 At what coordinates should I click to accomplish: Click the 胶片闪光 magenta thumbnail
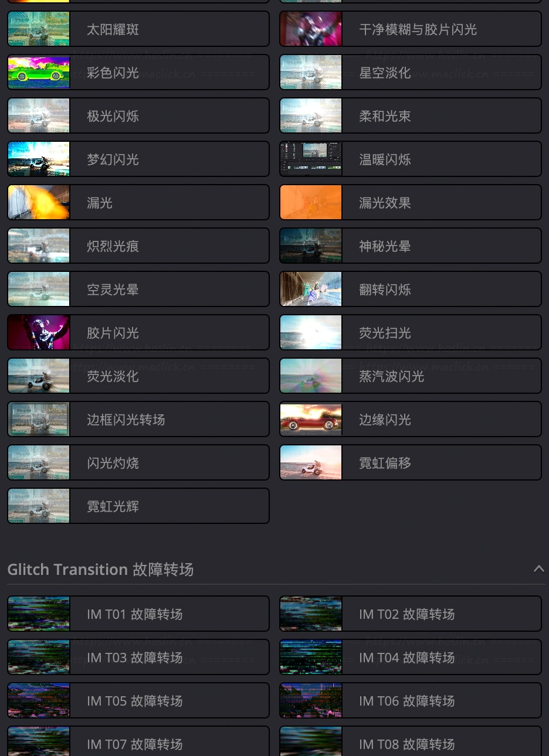pyautogui.click(x=39, y=333)
